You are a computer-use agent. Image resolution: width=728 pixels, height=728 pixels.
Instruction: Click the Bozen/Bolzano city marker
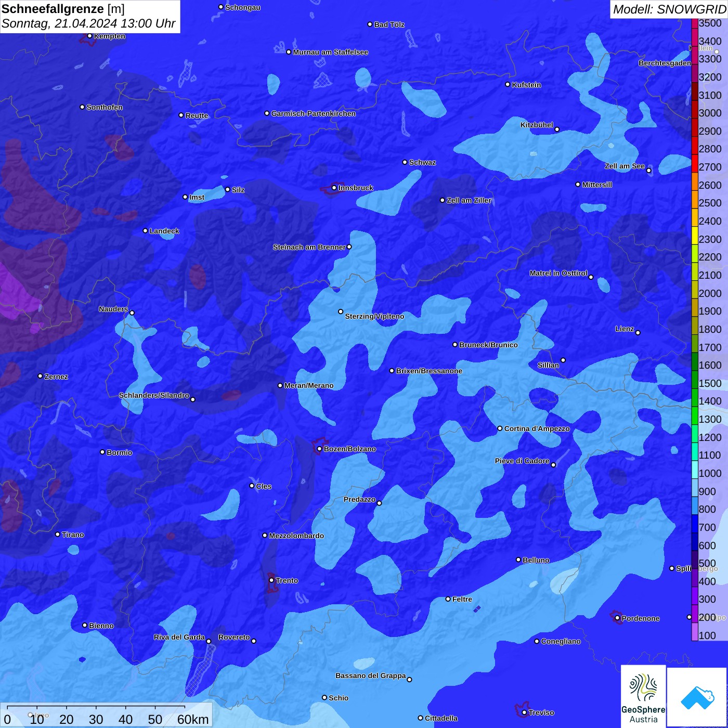[x=319, y=449]
